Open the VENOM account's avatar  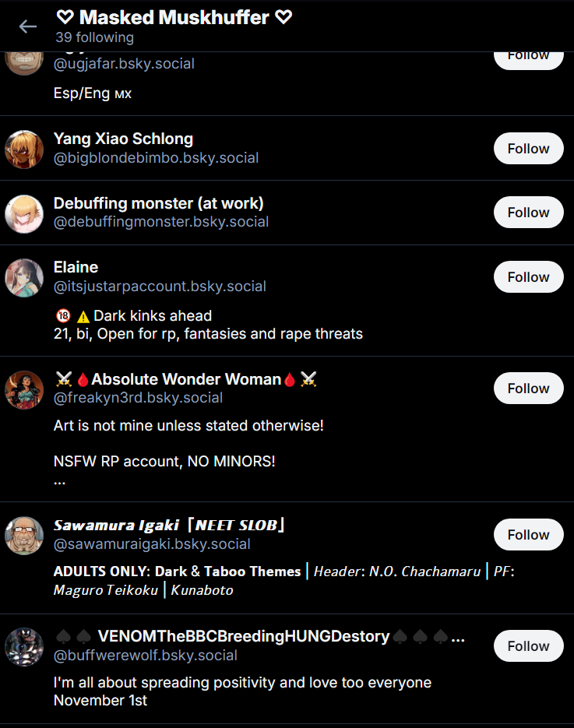point(24,647)
